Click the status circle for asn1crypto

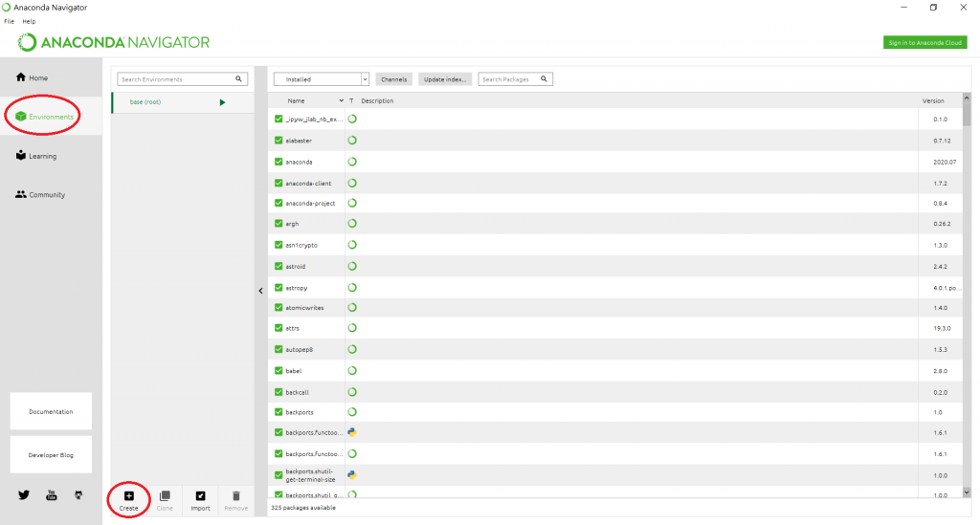coord(352,245)
